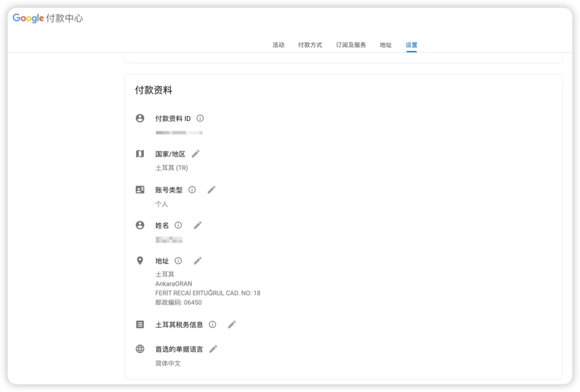Click the 个人 account type value
The image size is (580, 392).
[x=161, y=204]
